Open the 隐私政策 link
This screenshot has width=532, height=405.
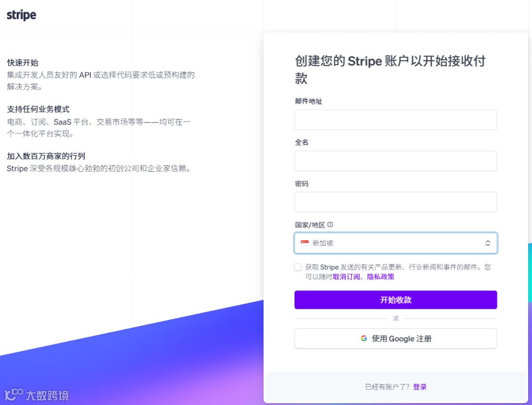[x=380, y=277]
